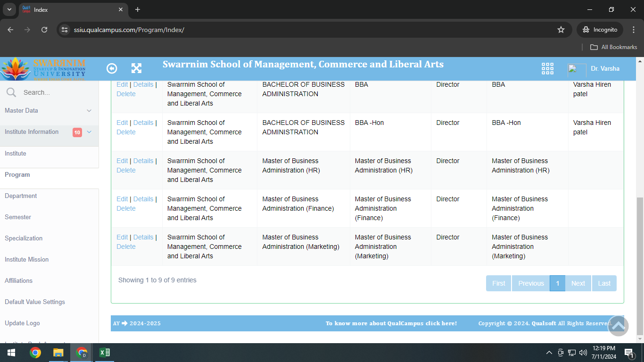This screenshot has width=644, height=362.
Task: Toggle fullscreen with the expand arrows icon
Action: tap(136, 68)
